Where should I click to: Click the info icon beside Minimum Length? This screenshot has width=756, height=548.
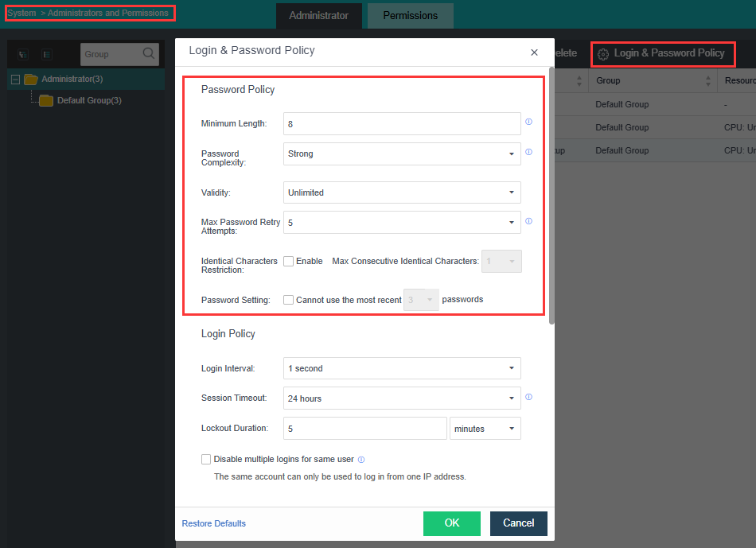(528, 122)
